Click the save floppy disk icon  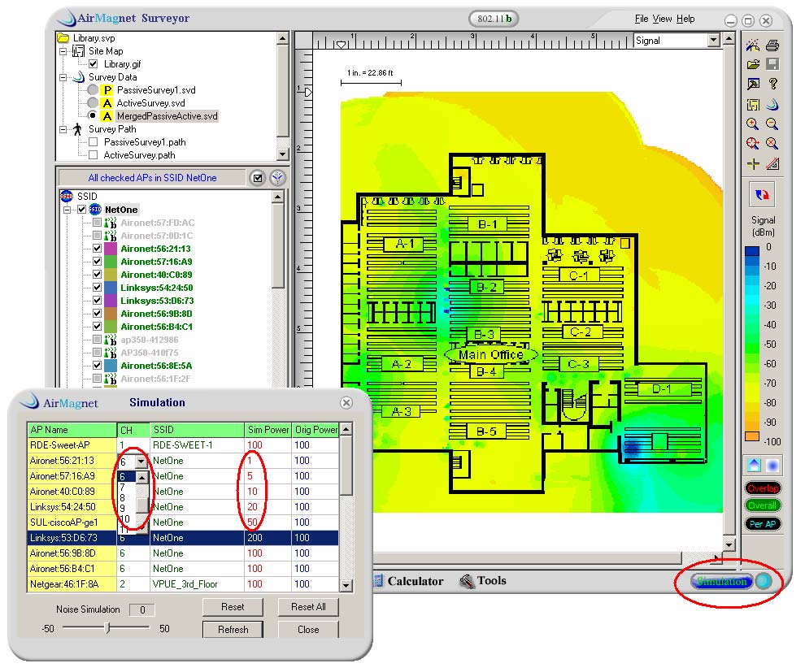point(772,64)
